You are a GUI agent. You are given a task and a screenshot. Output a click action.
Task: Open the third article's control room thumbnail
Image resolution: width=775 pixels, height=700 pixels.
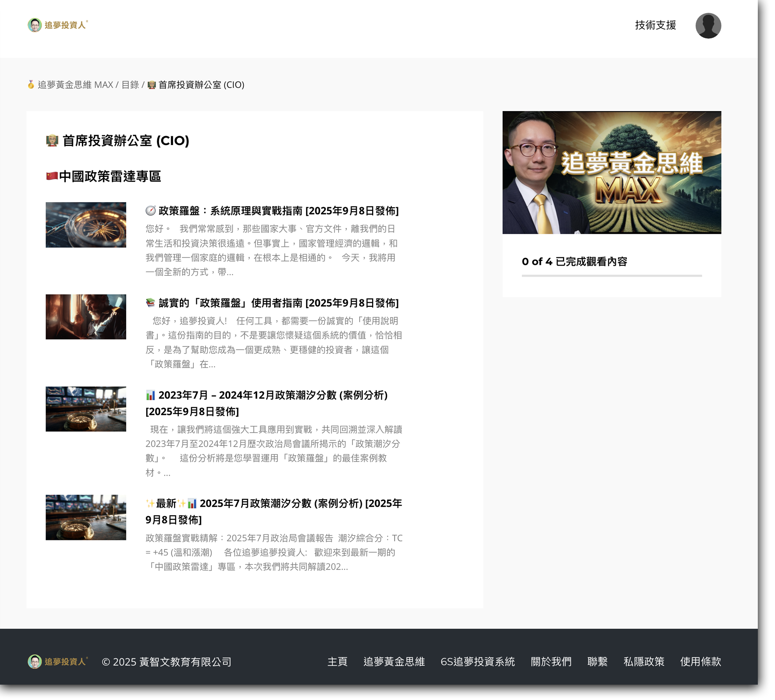(x=86, y=410)
